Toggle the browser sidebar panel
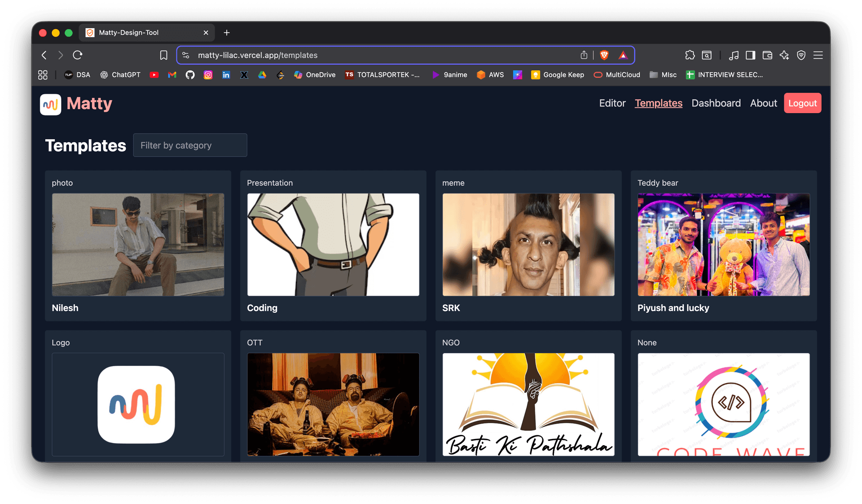This screenshot has height=504, width=862. [x=750, y=55]
